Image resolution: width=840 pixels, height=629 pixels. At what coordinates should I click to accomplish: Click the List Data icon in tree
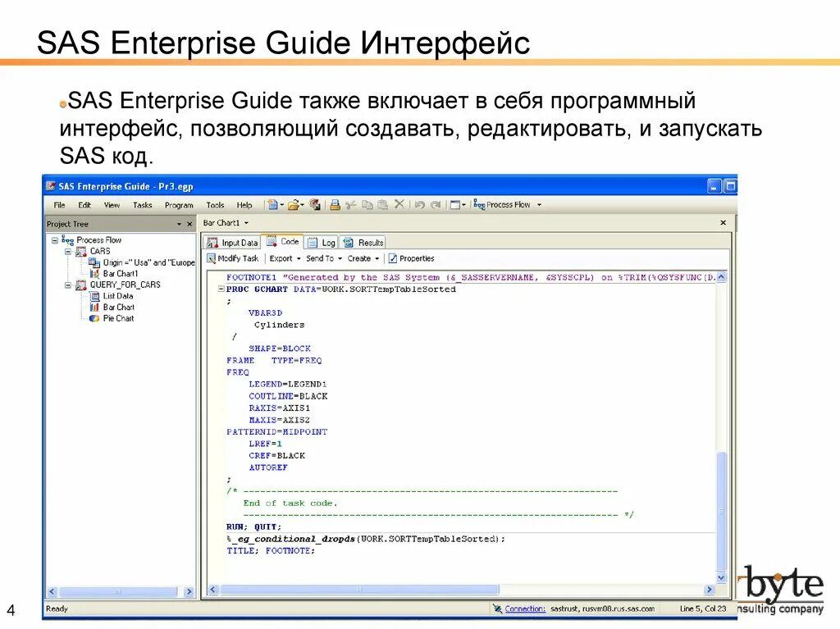click(x=94, y=296)
